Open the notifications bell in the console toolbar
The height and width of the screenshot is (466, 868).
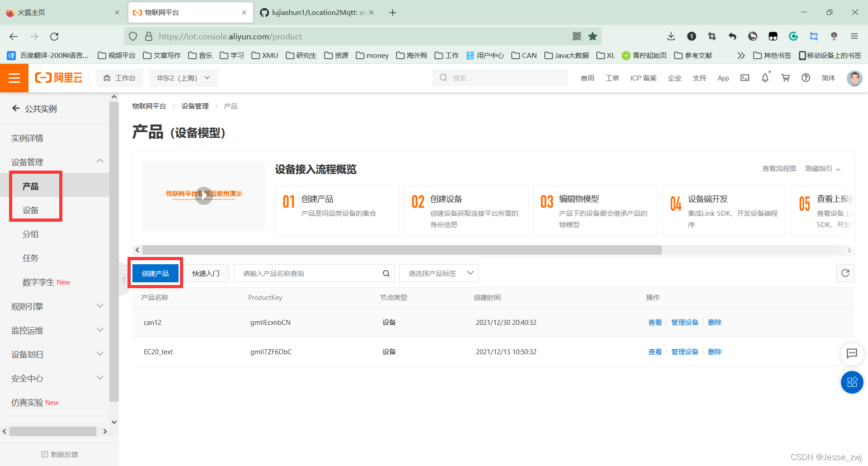click(x=764, y=78)
